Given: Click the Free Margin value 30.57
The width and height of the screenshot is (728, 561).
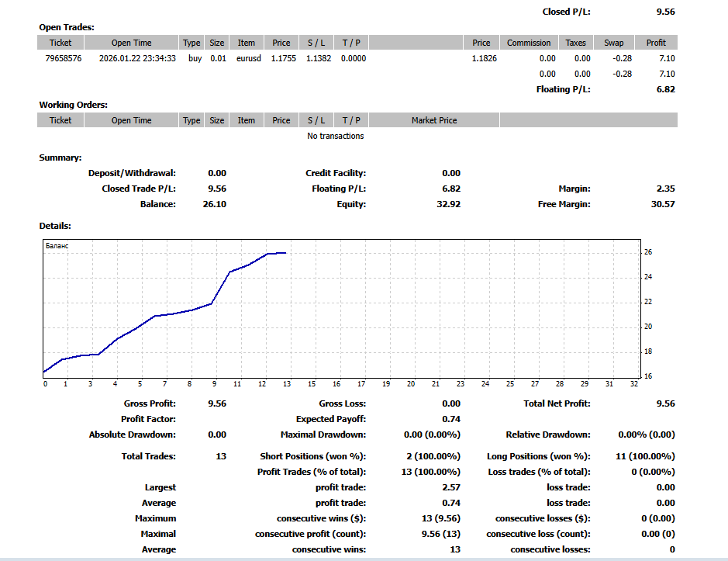Looking at the screenshot, I should click(x=663, y=204).
